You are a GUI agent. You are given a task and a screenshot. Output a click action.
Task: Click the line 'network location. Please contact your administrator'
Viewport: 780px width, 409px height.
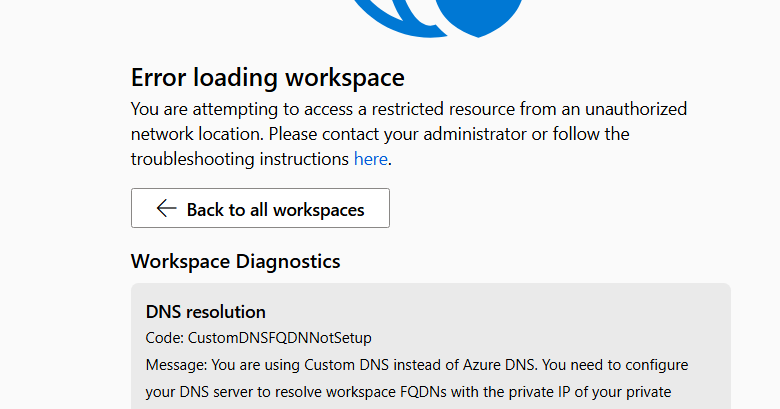[x=380, y=134]
